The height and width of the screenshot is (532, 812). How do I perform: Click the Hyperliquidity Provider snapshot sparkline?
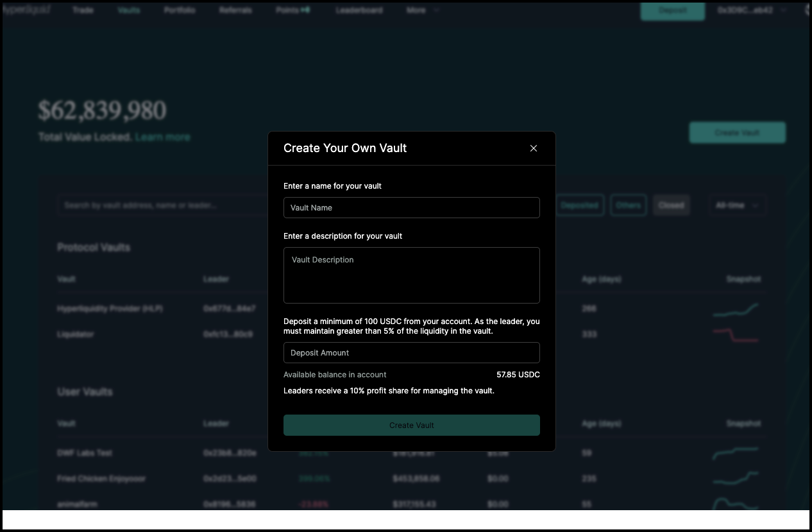(x=735, y=308)
